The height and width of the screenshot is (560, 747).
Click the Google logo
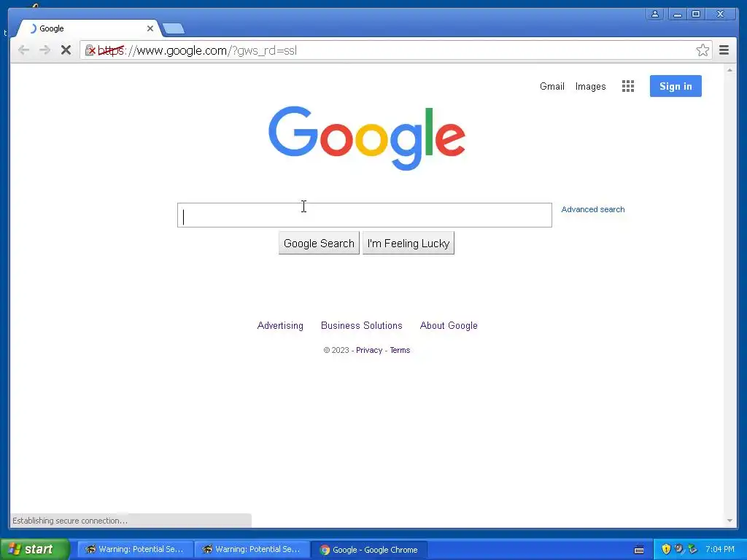coord(366,138)
